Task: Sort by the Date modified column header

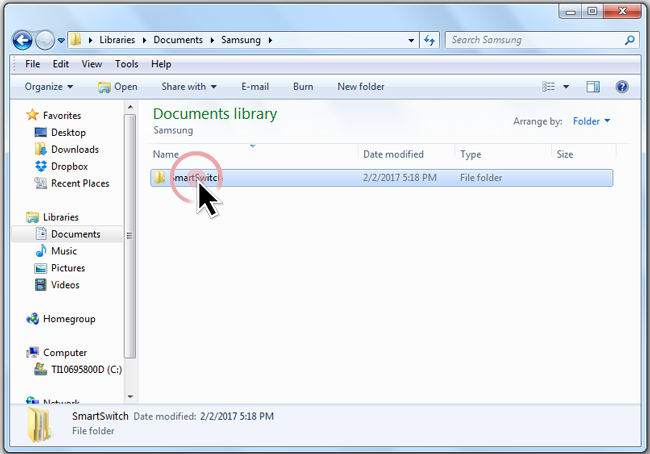Action: [x=393, y=155]
